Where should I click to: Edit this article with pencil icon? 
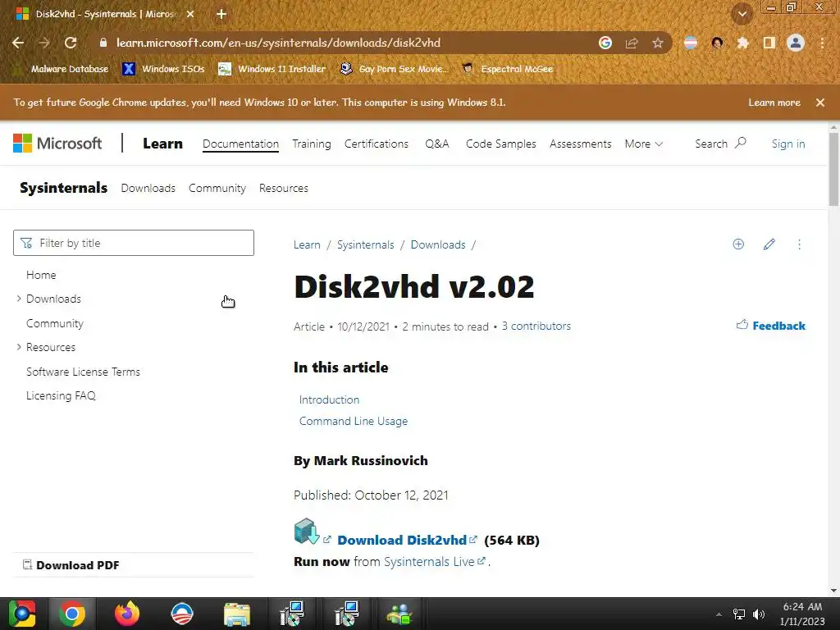pyautogui.click(x=769, y=244)
